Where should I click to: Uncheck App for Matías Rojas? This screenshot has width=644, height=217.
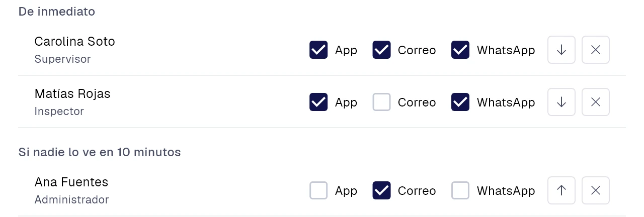point(318,102)
